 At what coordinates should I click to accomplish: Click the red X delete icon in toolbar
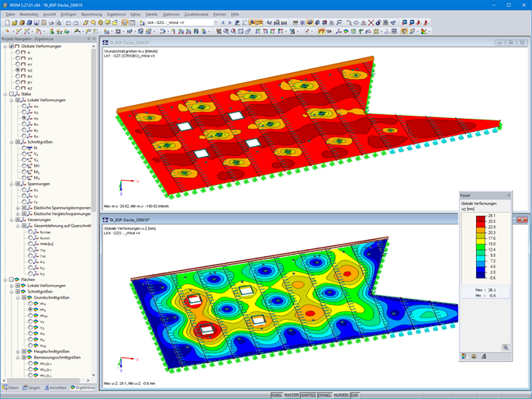(x=371, y=23)
